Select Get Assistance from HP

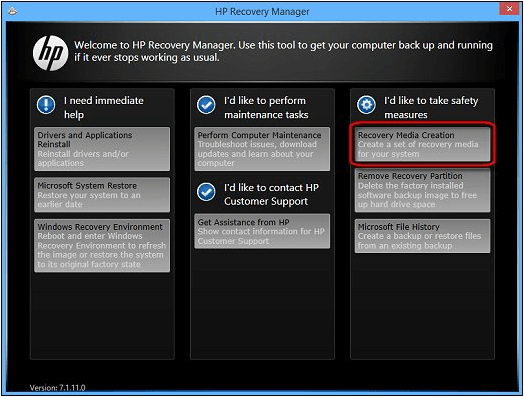pyautogui.click(x=262, y=232)
